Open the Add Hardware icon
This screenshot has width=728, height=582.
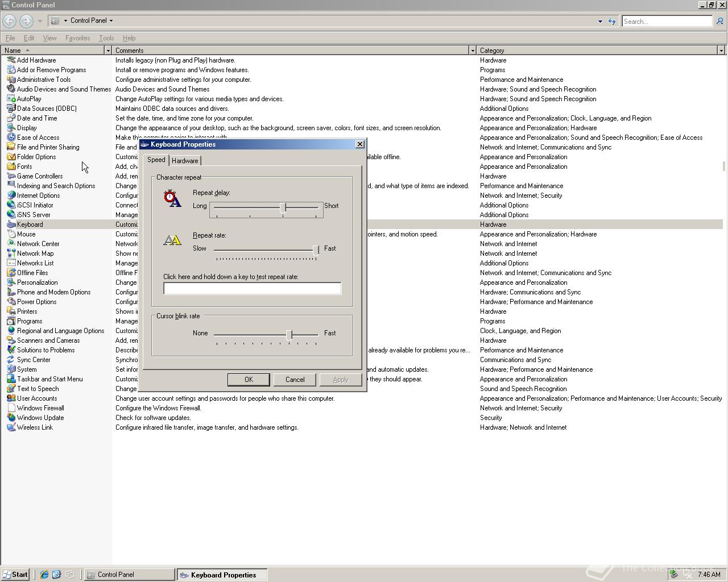tap(11, 60)
